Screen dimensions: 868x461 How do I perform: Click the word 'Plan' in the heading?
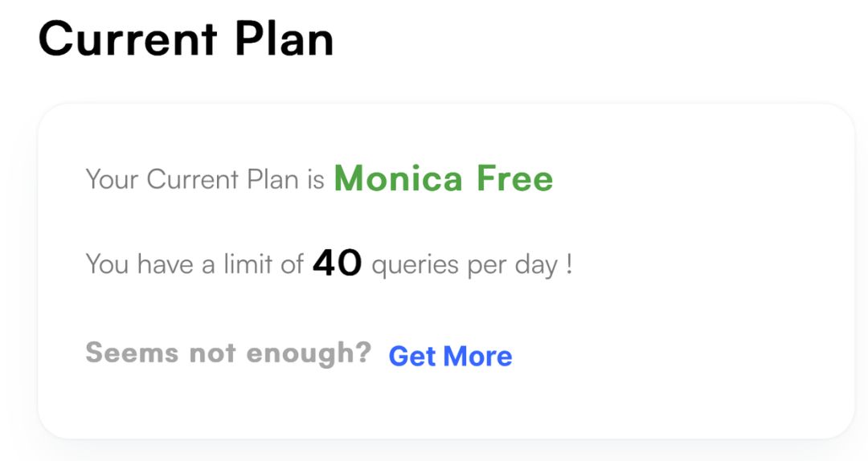coord(284,38)
